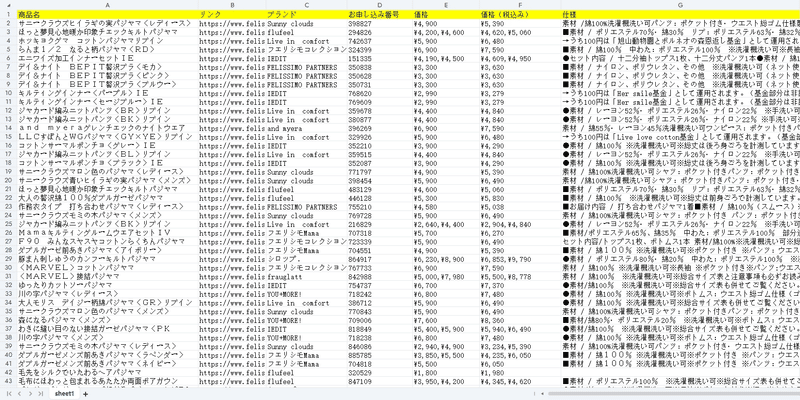The height and width of the screenshot is (400, 800).
Task: Select tax-included price cell ¥7,370
Action: [520, 285]
